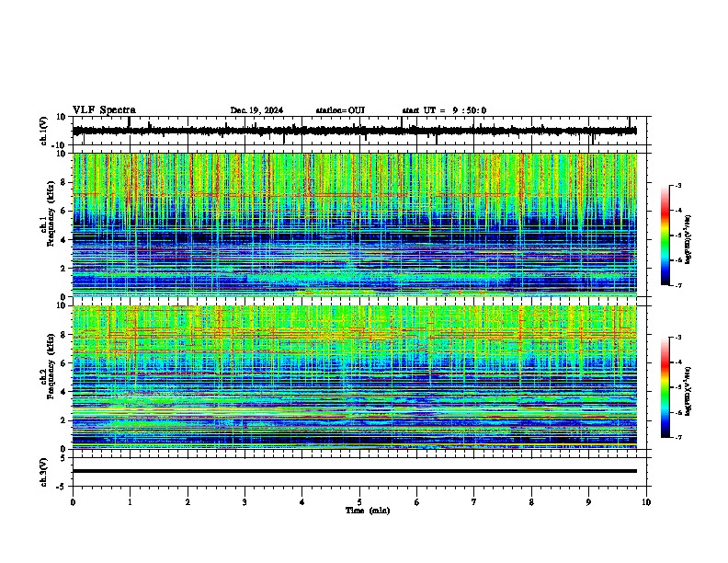
Task: Click the "4" kHz tick on ch.1 spectrogram
Action: (x=64, y=240)
